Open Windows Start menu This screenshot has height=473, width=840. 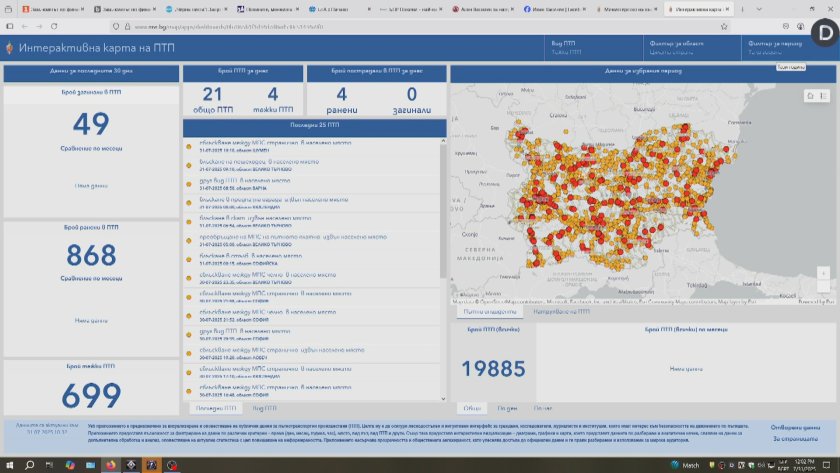pyautogui.click(x=9, y=464)
